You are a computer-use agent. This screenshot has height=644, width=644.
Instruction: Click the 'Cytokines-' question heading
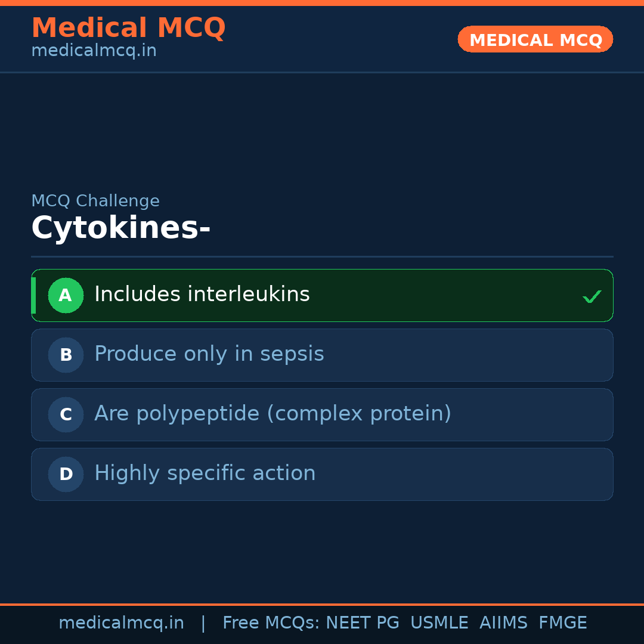(120, 228)
